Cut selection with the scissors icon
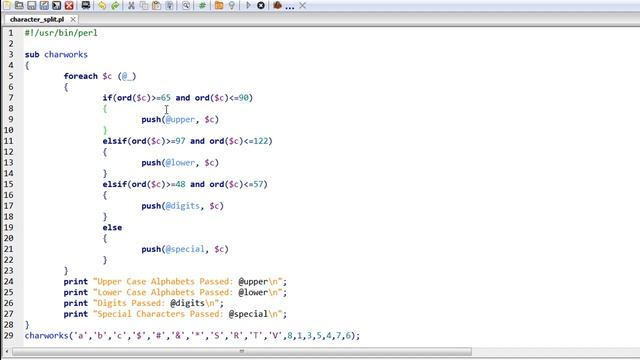Screen dimensions: 640x360 pyautogui.click(x=131, y=5)
